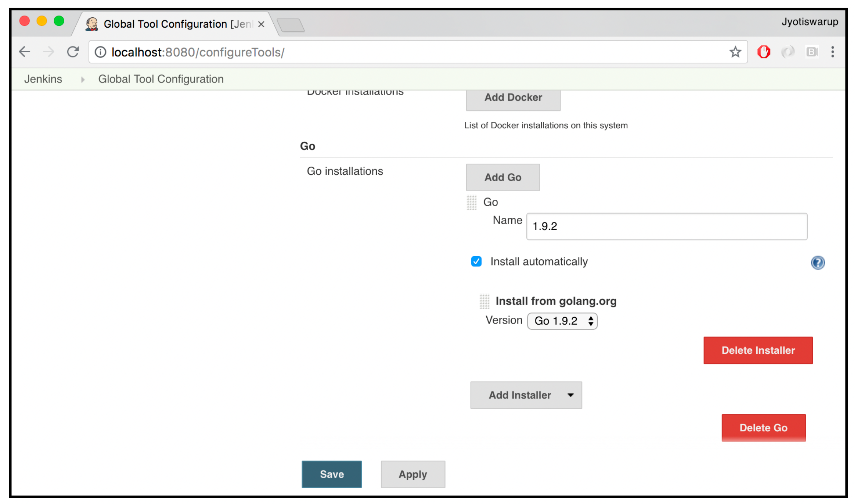Click the Go installation drag handle
The height and width of the screenshot is (504, 855).
pyautogui.click(x=472, y=202)
